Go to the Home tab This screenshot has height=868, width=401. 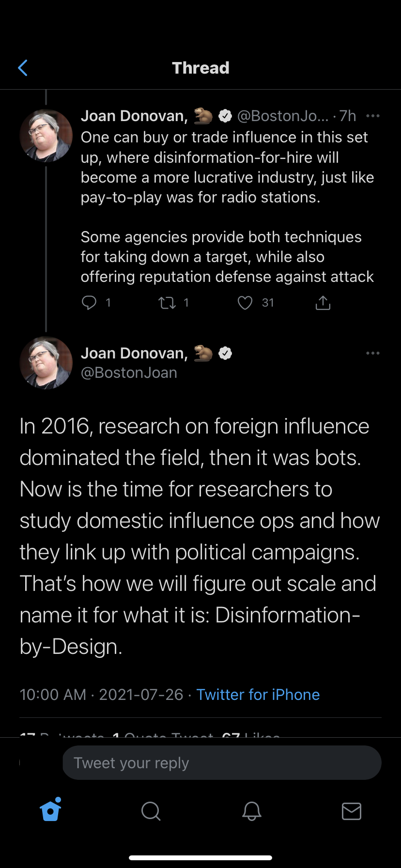(51, 810)
